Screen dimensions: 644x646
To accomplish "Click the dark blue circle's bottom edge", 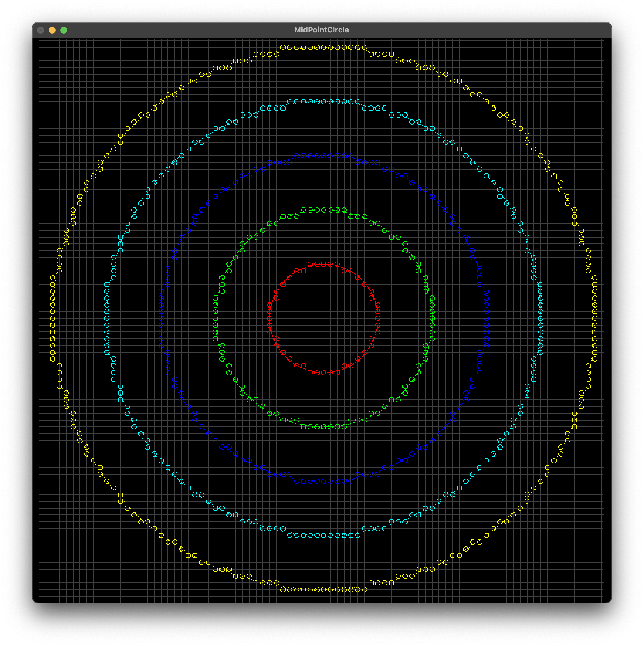I will [323, 481].
